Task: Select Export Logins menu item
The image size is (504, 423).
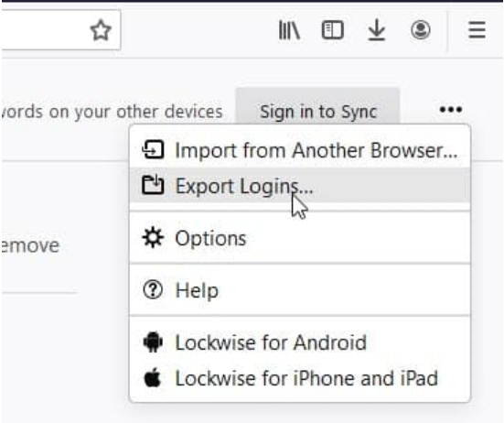Action: [x=300, y=186]
